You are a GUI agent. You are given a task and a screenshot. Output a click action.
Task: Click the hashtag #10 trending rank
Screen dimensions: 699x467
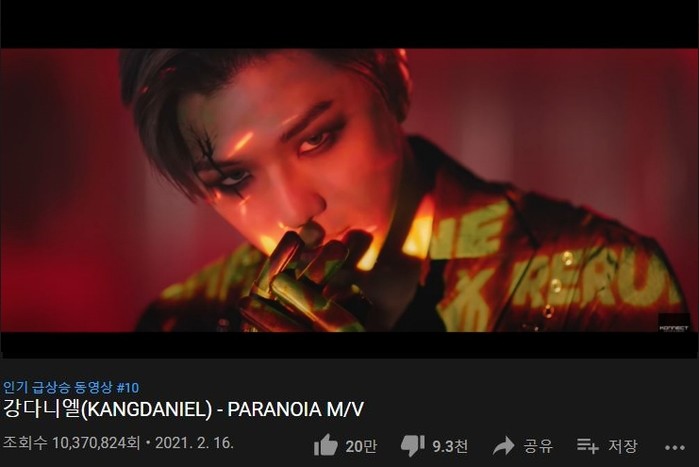128,387
